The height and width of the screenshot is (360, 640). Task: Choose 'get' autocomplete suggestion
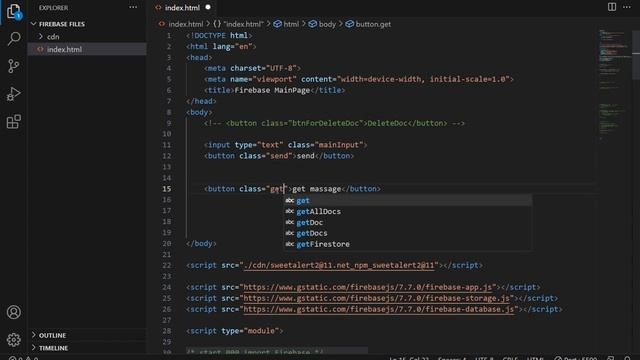(x=408, y=200)
